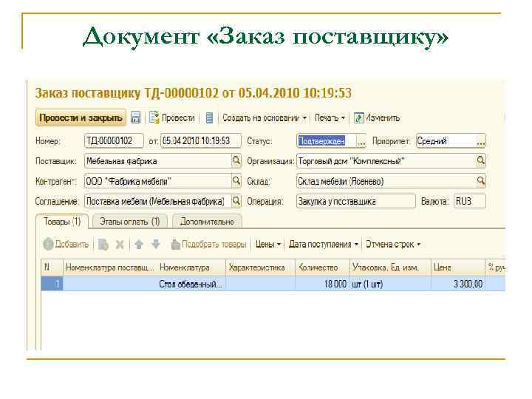Open supplier lookup magnifier for Мебельная фабрика
This screenshot has height=399, width=532.
pyautogui.click(x=236, y=160)
